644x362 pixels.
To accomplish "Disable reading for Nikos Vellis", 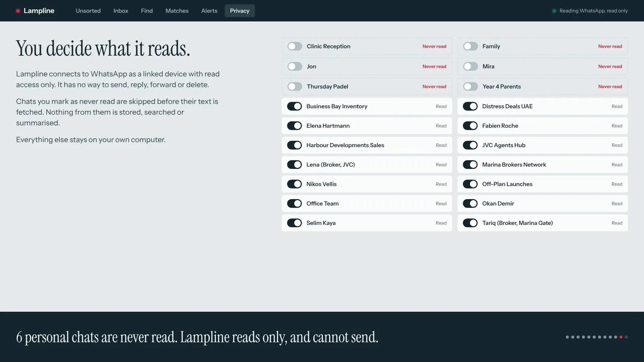I will [x=294, y=184].
